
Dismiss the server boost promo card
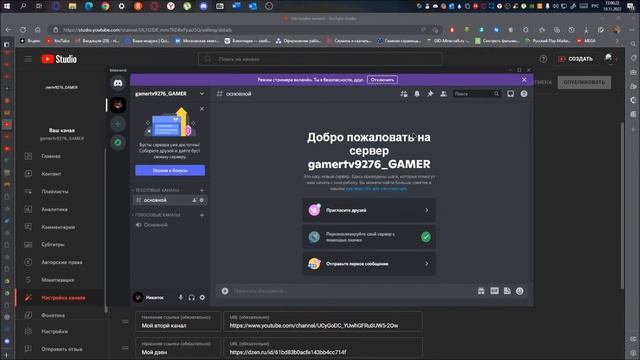tap(202, 109)
